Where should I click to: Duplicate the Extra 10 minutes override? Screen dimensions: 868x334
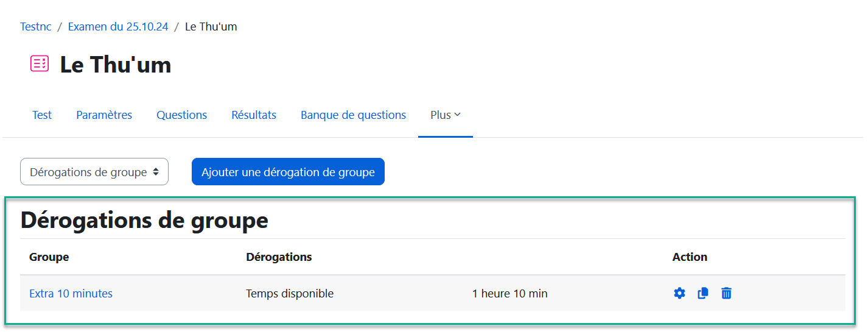(x=702, y=293)
